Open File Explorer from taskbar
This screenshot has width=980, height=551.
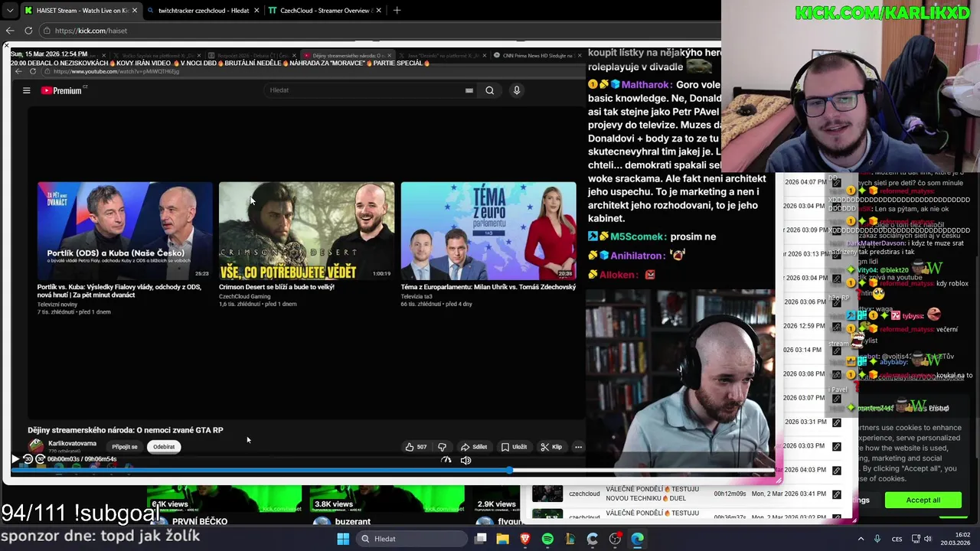502,539
